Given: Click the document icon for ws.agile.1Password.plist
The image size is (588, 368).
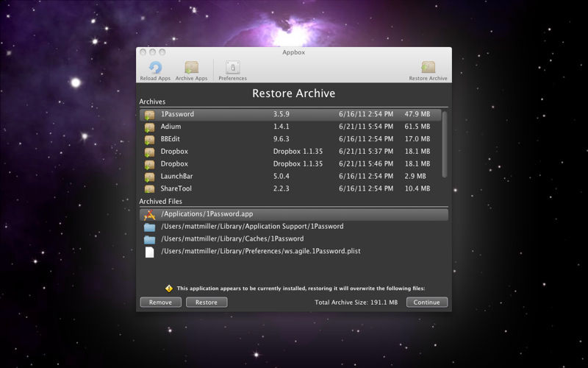Looking at the screenshot, I should pyautogui.click(x=150, y=252).
